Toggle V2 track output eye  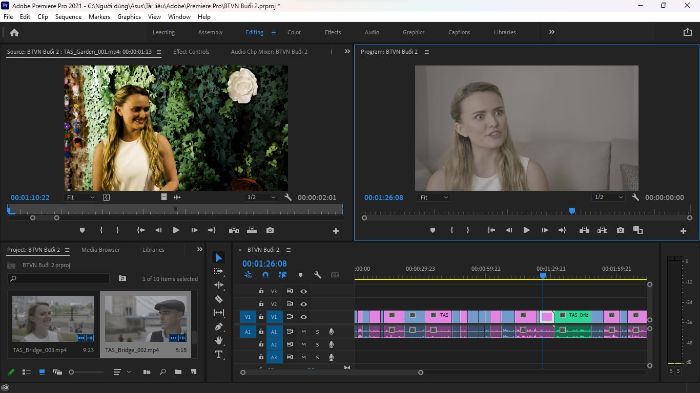tap(304, 304)
